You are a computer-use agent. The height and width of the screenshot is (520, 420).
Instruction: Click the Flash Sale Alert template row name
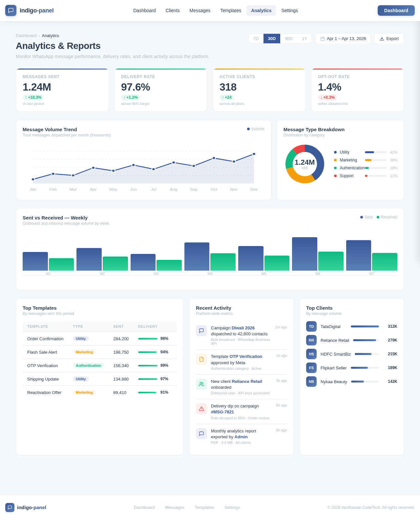point(42,352)
